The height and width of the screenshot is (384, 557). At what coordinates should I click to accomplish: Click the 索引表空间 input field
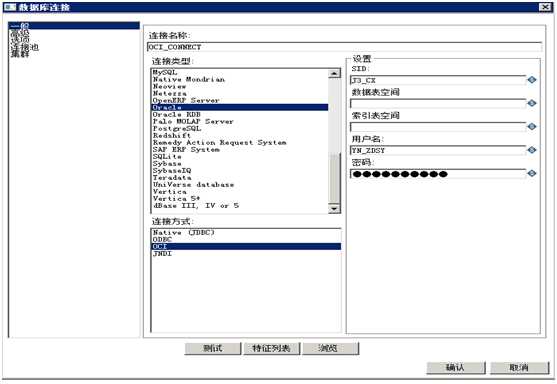[438, 127]
